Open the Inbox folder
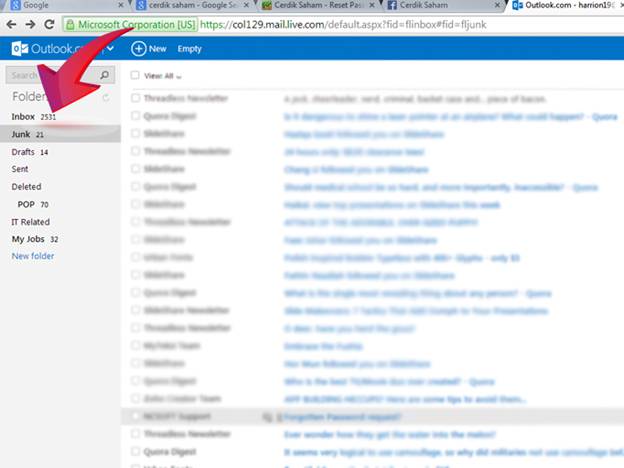This screenshot has height=468, width=624. (23, 117)
